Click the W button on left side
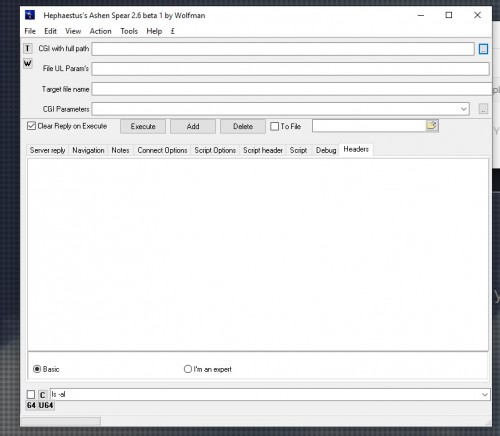Screen dimensions: 500x436 tap(28, 63)
